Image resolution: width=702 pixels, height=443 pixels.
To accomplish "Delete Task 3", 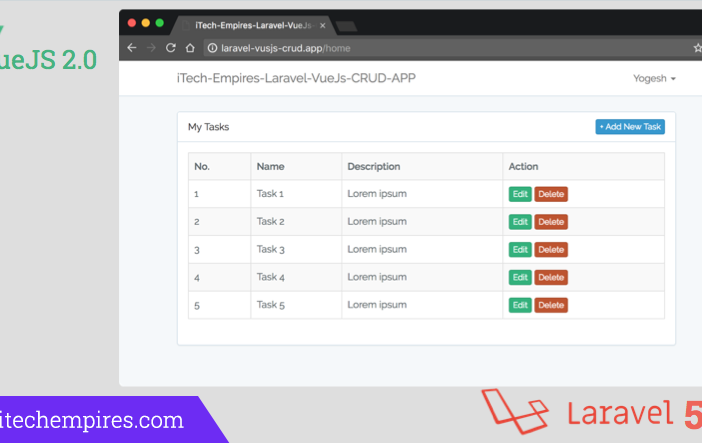I will pos(551,249).
